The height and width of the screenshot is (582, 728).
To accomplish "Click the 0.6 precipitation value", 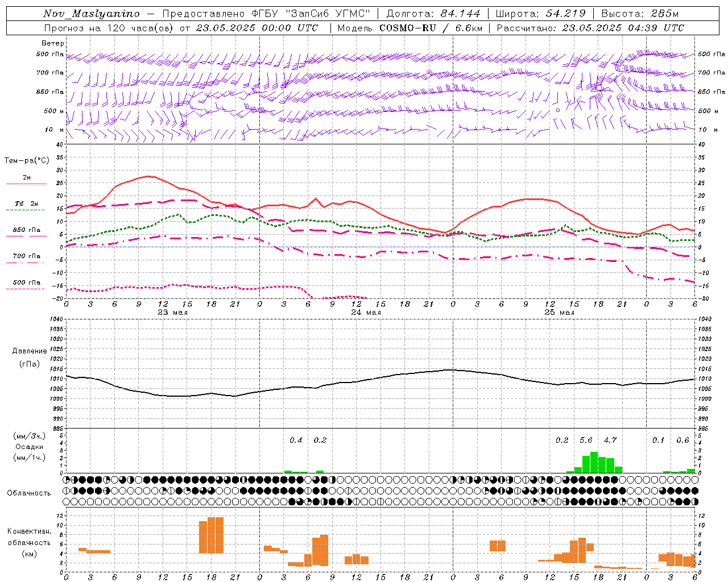I will pyautogui.click(x=682, y=440).
